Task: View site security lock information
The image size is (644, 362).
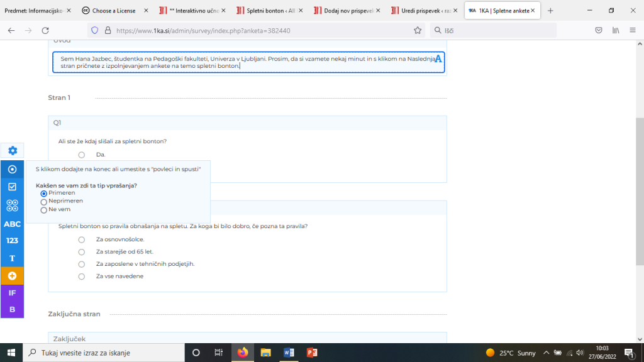Action: coord(108,30)
